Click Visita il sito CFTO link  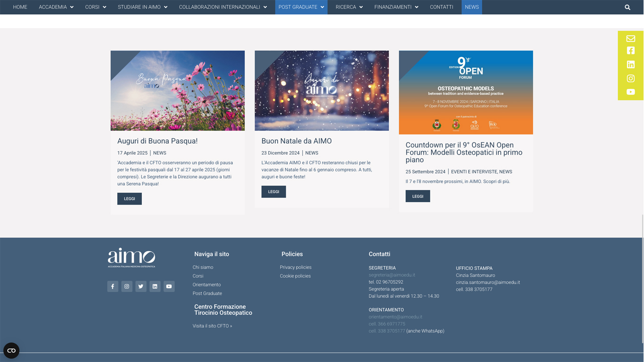pos(212,326)
